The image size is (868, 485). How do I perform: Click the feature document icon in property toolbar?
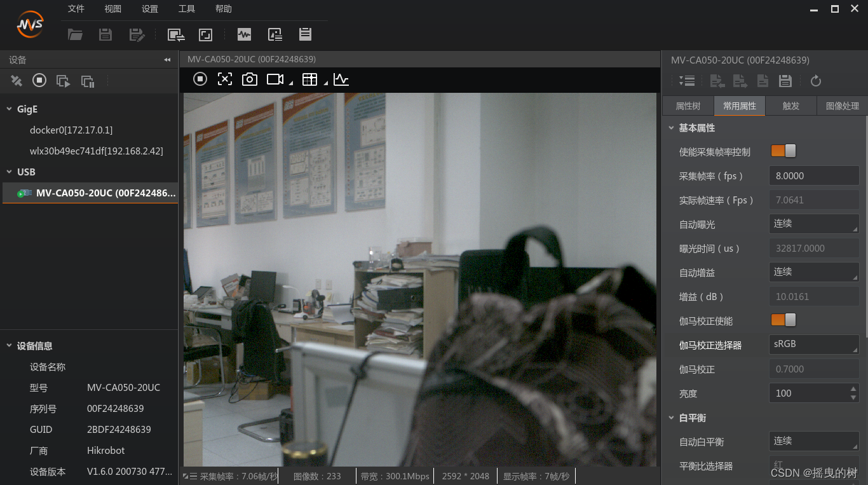[x=763, y=81]
